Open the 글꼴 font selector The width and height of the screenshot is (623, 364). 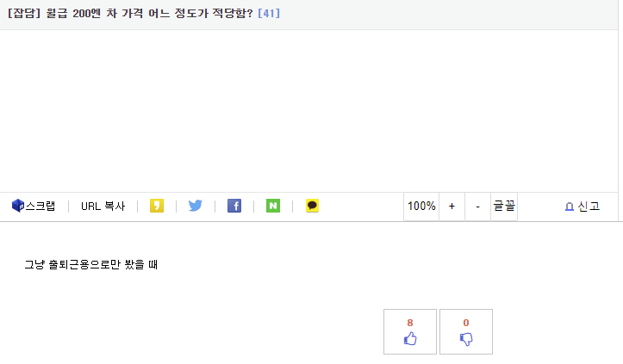pos(504,206)
